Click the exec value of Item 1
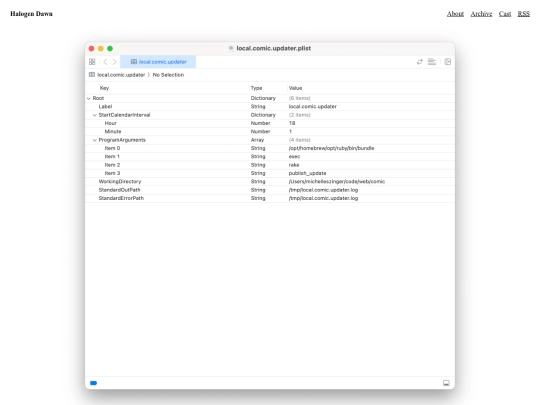The height and width of the screenshot is (405, 540). click(x=294, y=157)
